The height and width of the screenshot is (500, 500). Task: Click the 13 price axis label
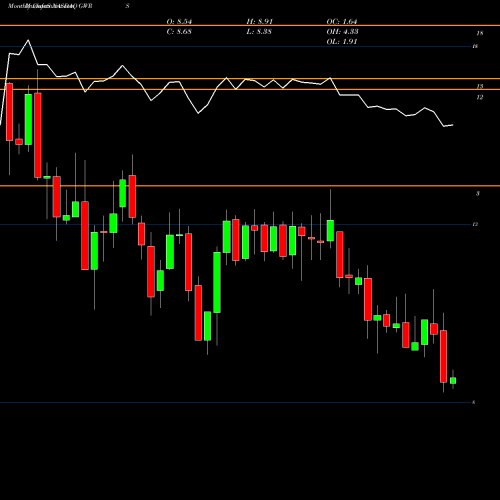coord(480,86)
